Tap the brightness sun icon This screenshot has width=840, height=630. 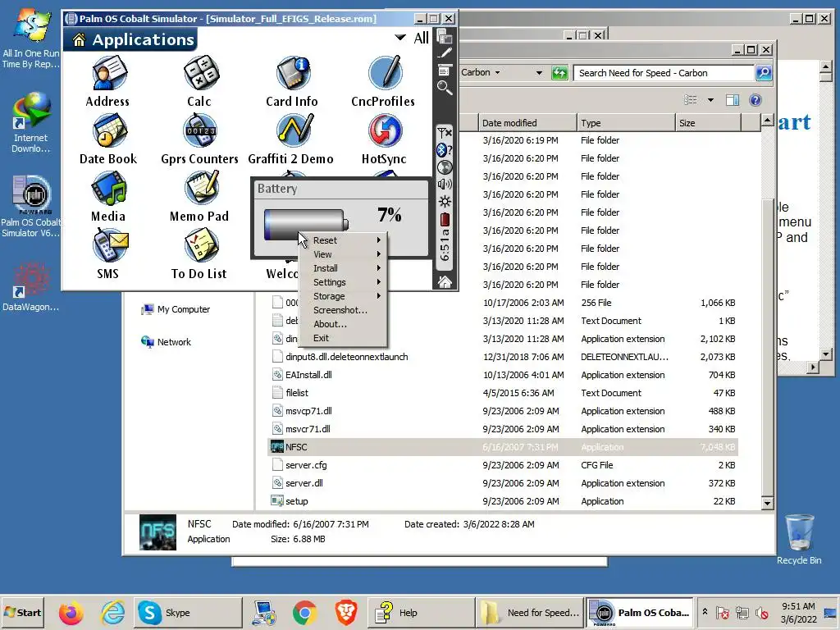point(444,202)
